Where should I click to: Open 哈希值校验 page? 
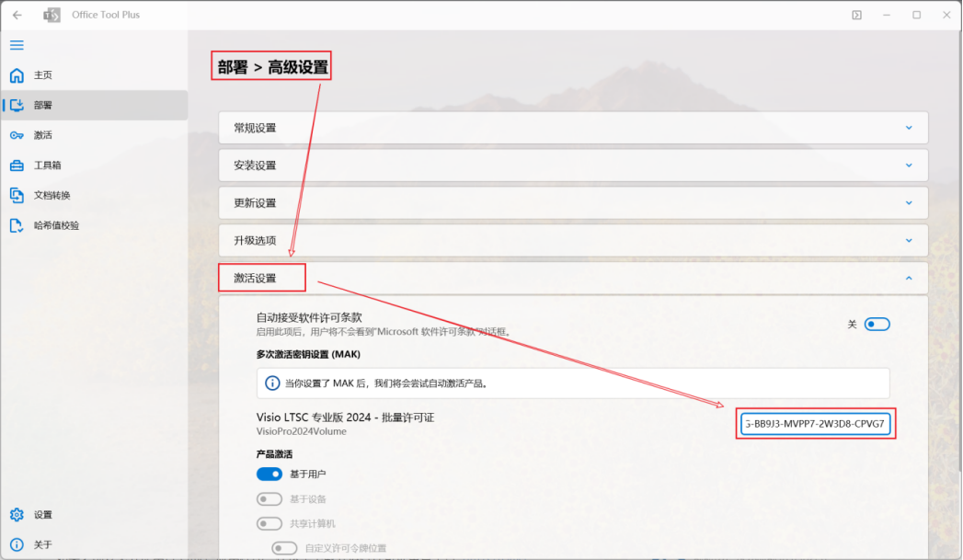[x=95, y=225]
